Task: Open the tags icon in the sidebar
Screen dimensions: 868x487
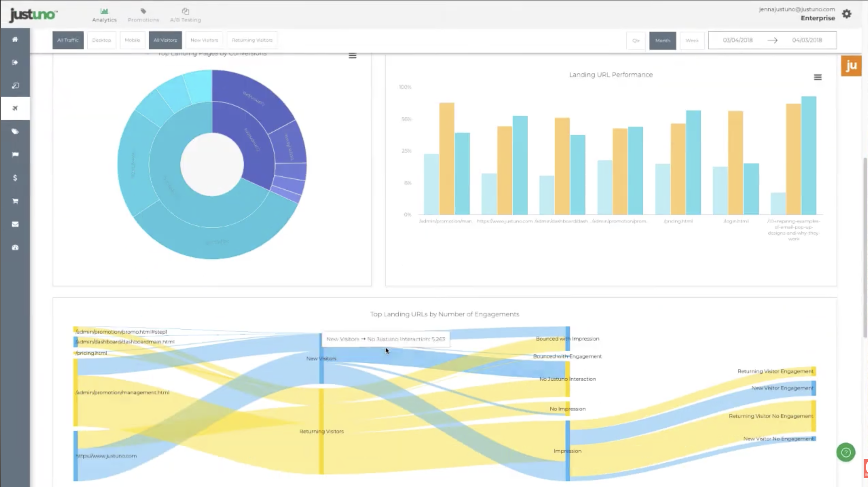Action: pos(15,132)
